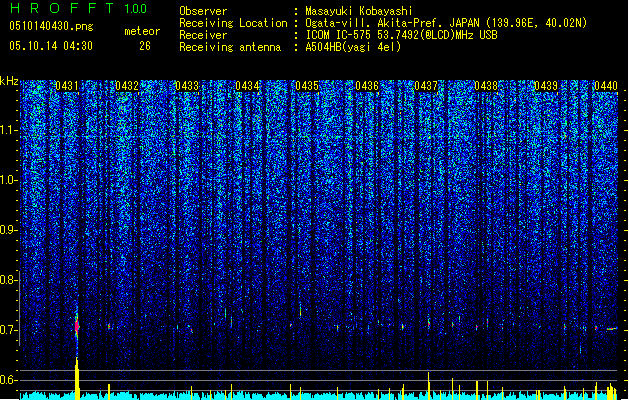Viewport: 629px width, 400px height.
Task: Click the 0434 time marker
Action: coord(247,86)
